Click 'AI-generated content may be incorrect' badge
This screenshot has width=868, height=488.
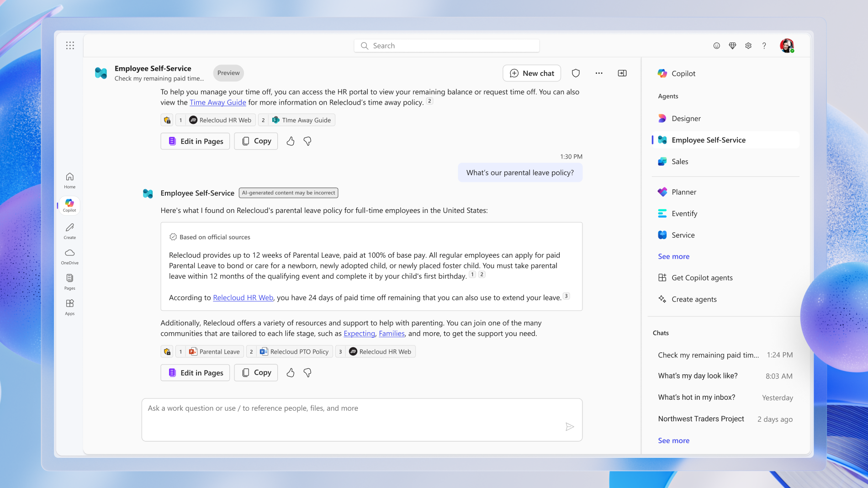288,193
